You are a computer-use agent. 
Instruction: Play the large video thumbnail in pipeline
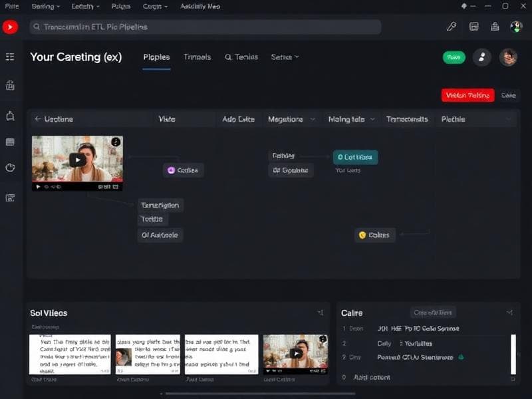pyautogui.click(x=77, y=160)
